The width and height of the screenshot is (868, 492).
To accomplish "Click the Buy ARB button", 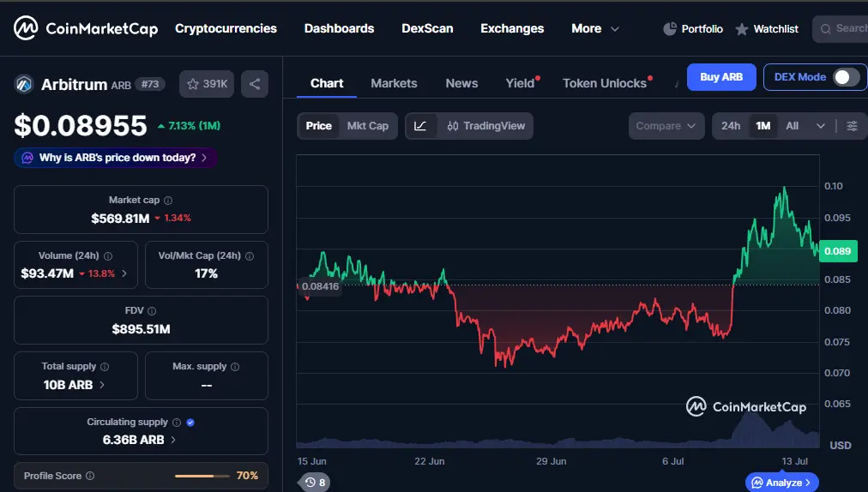I will pyautogui.click(x=721, y=77).
